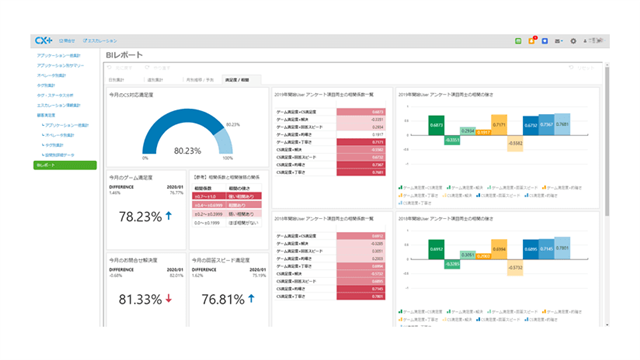Click the blue 0.6732 bar in the 2019 chart
This screenshot has height=360, width=640.
tap(531, 125)
